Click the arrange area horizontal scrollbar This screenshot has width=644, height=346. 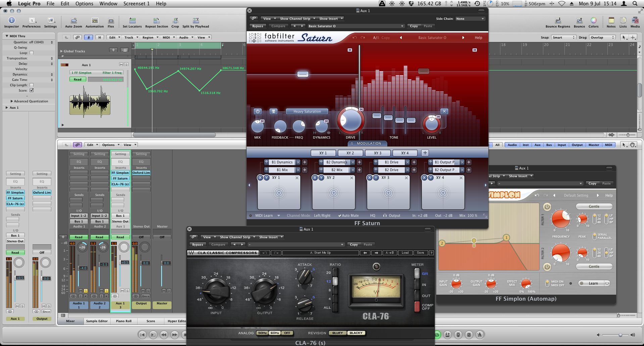click(x=174, y=135)
